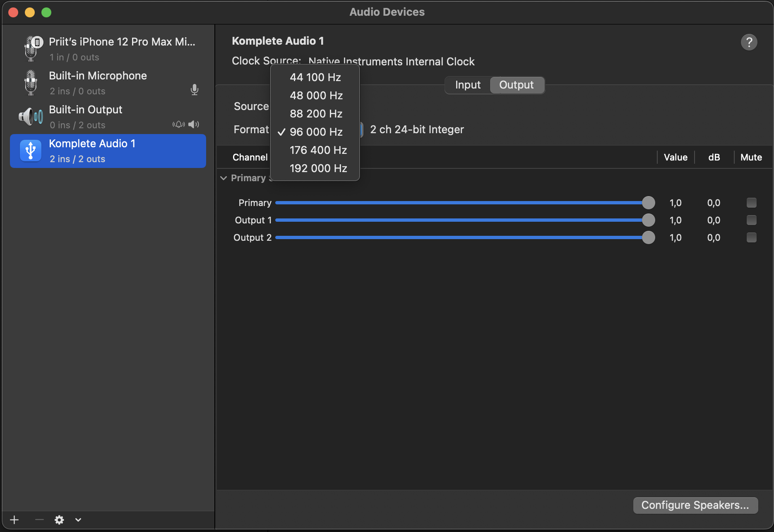Choose 48 000 Hz sample rate

pos(315,96)
